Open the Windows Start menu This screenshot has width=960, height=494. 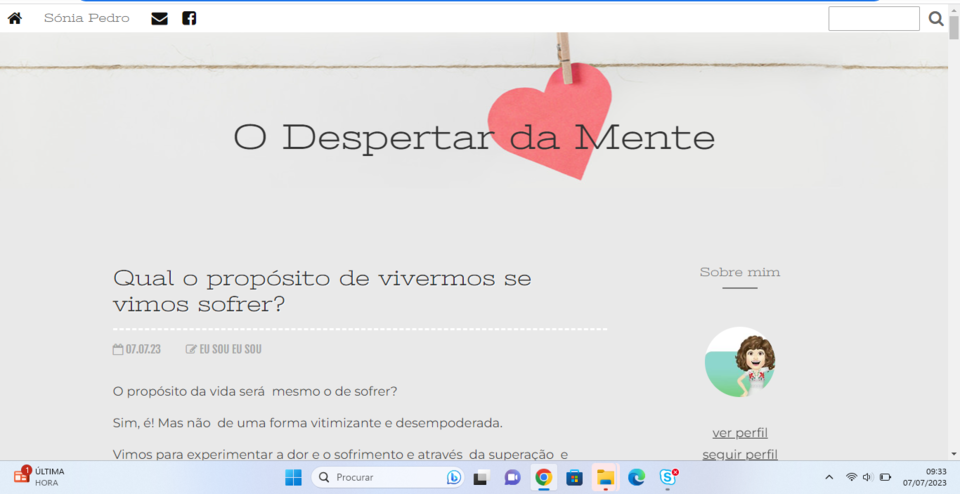coord(293,477)
